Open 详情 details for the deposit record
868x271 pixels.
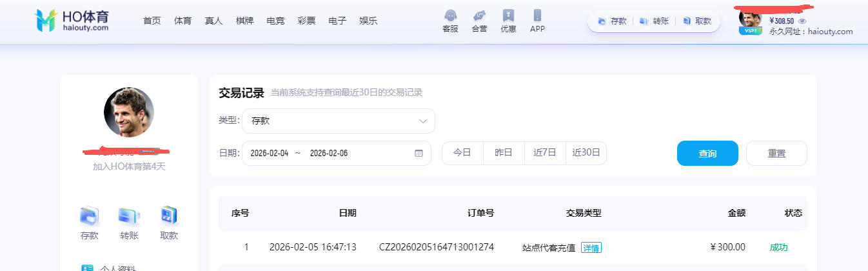tap(591, 248)
